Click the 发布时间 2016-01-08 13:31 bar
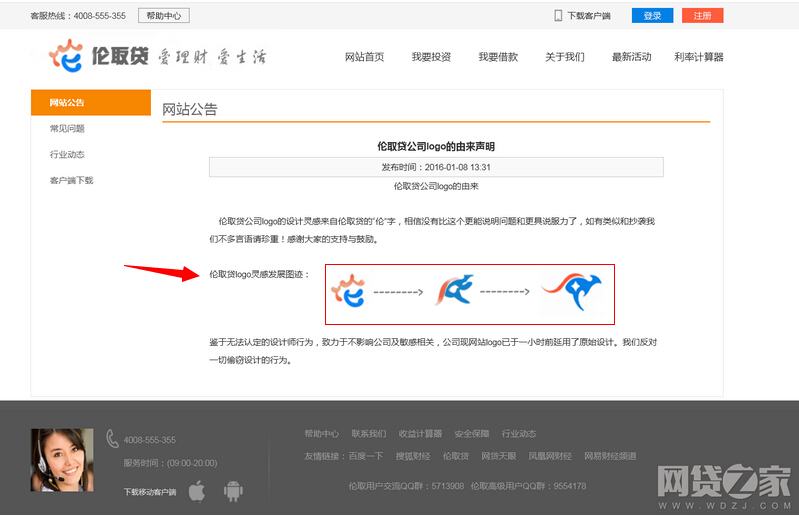 [x=436, y=167]
